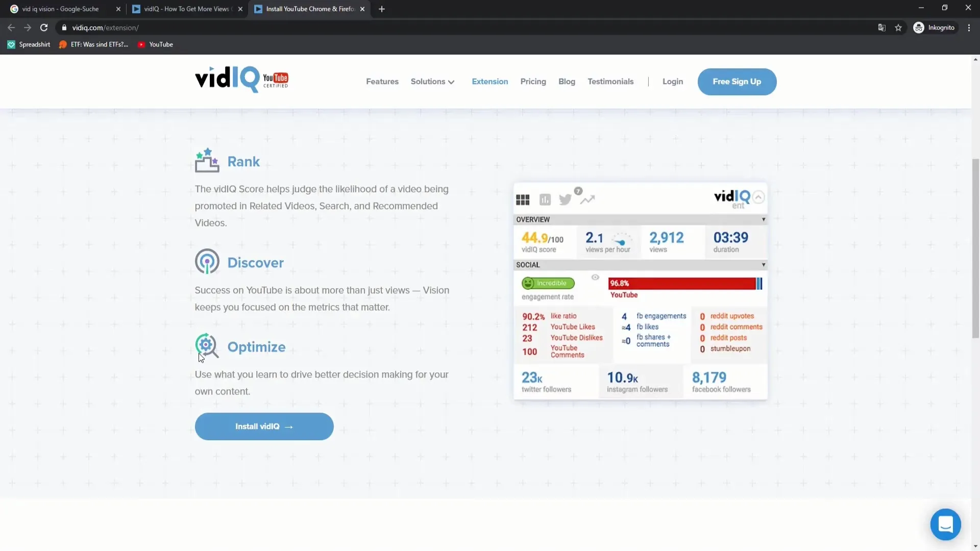Image resolution: width=980 pixels, height=551 pixels.
Task: Open the Pricing nav item
Action: click(x=533, y=81)
